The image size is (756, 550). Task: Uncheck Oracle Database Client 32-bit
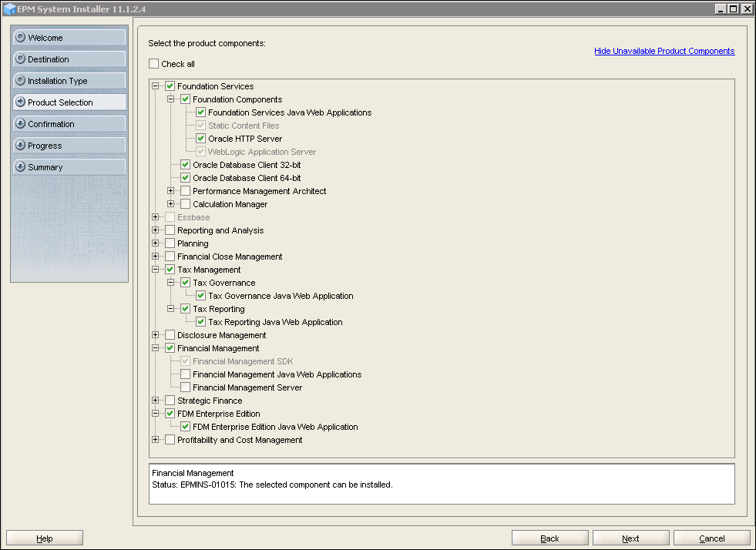185,164
